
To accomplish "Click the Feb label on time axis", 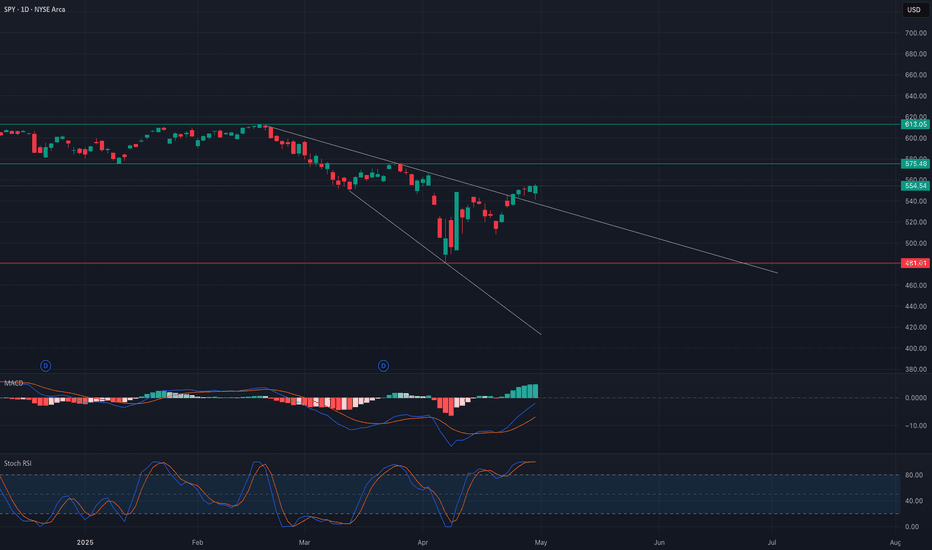I will tap(197, 542).
